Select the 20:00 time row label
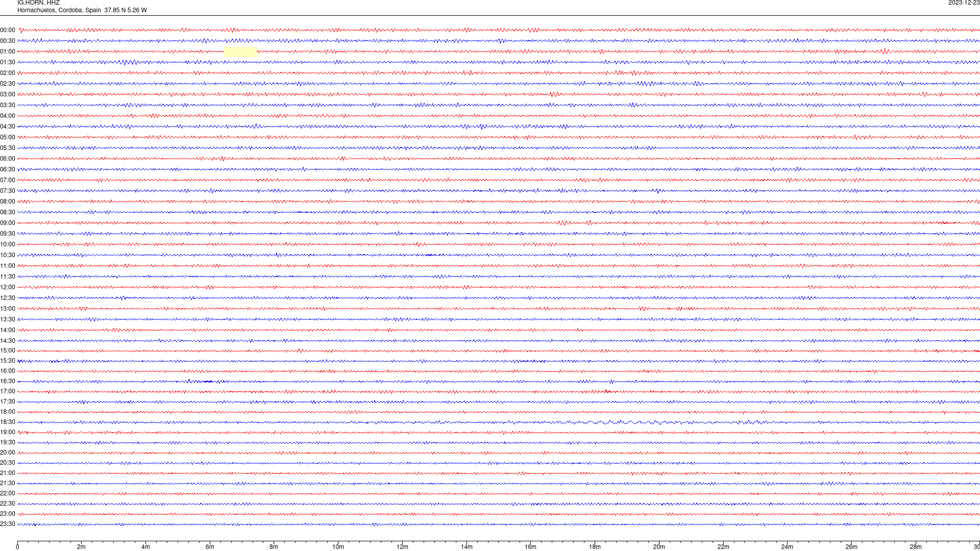 (8, 453)
